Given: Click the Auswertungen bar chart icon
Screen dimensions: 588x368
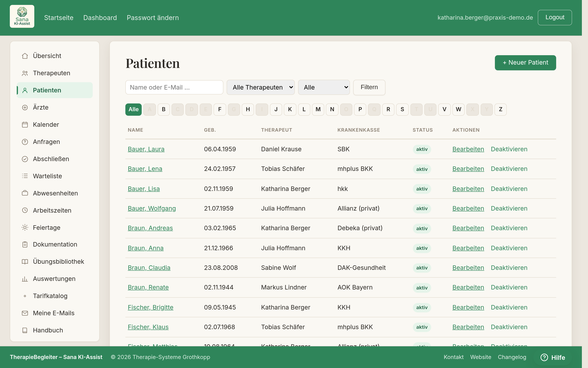Looking at the screenshot, I should (x=25, y=279).
